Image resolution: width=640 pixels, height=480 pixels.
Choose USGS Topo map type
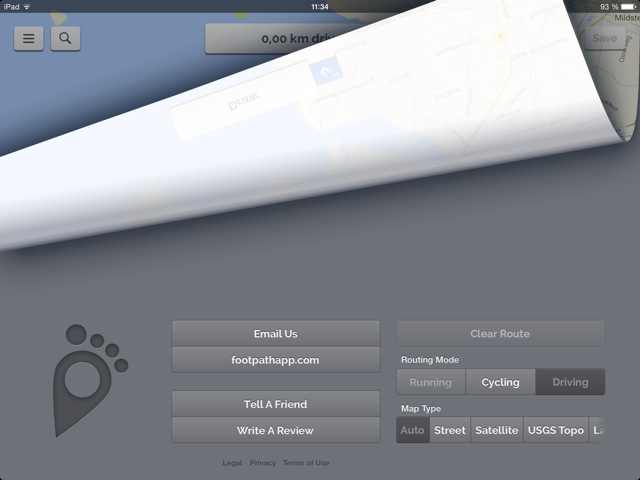[x=557, y=430]
